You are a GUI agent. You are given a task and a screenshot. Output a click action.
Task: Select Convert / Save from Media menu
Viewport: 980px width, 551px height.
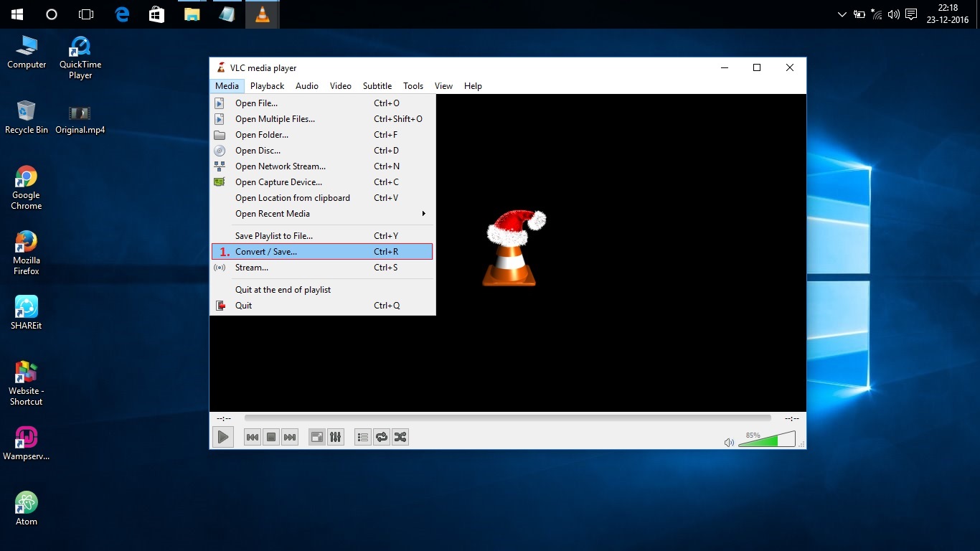(266, 251)
